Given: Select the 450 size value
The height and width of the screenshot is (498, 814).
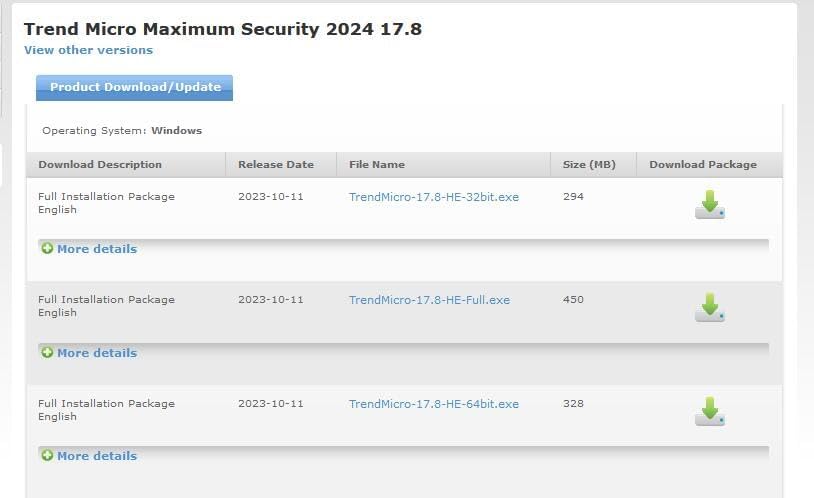Looking at the screenshot, I should pyautogui.click(x=573, y=299).
